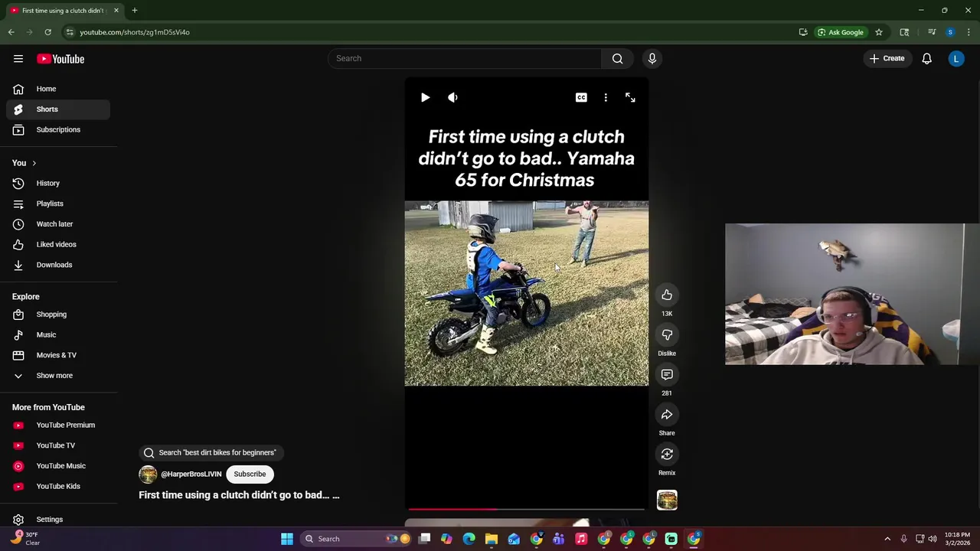Bookmark this page with the star

879,32
